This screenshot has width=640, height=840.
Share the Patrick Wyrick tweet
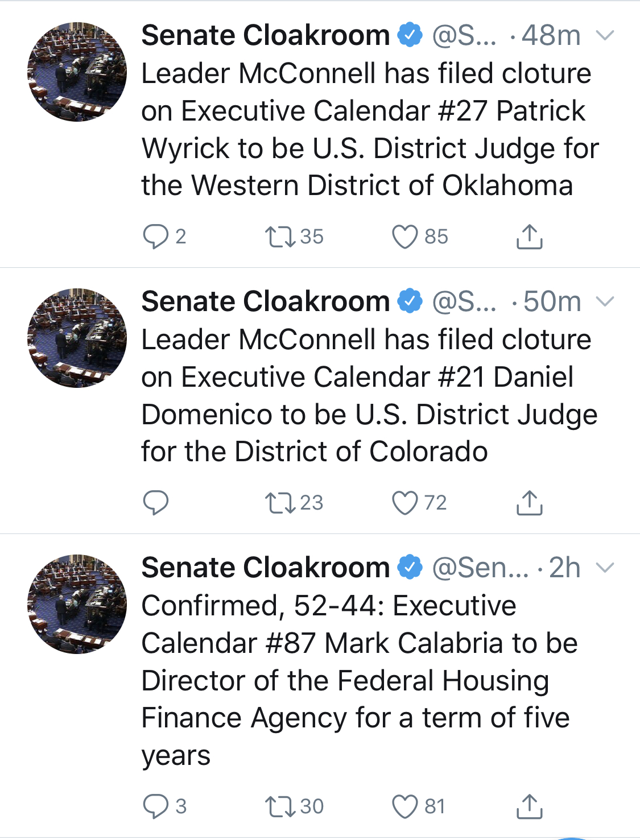pyautogui.click(x=529, y=237)
